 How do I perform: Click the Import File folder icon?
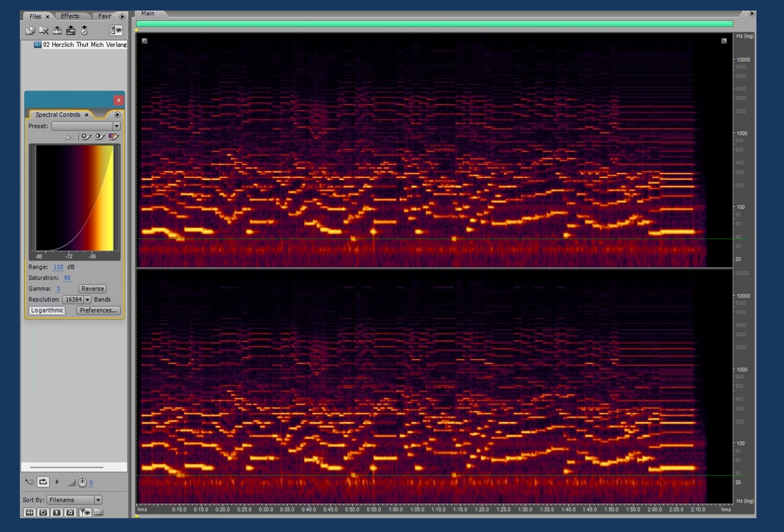pyautogui.click(x=30, y=30)
